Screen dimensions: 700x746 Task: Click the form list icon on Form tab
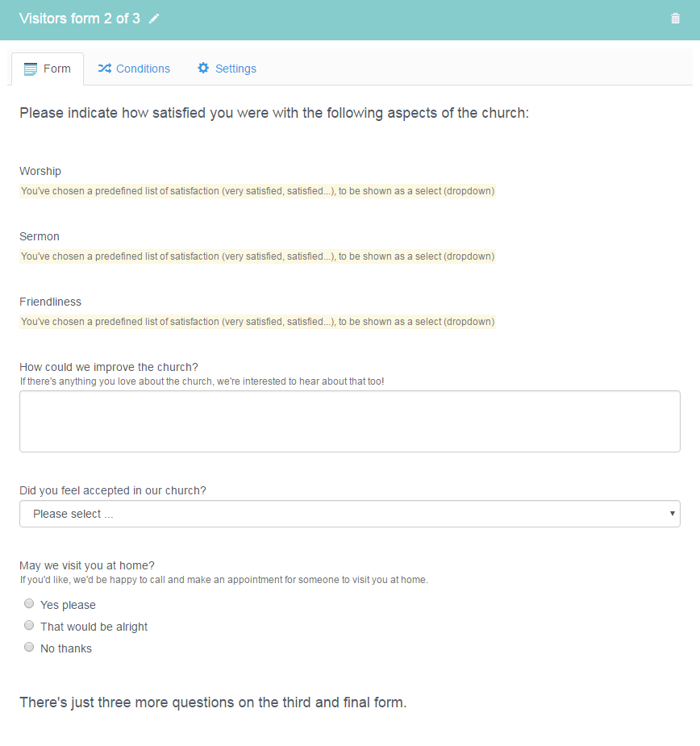click(31, 69)
